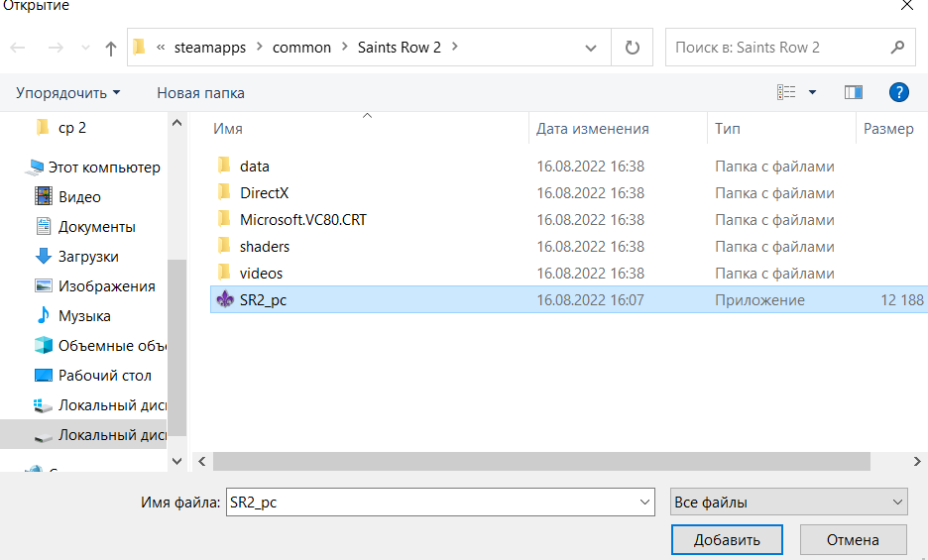Click the data folder icon
Viewport: 928px width, 560px height.
point(224,166)
